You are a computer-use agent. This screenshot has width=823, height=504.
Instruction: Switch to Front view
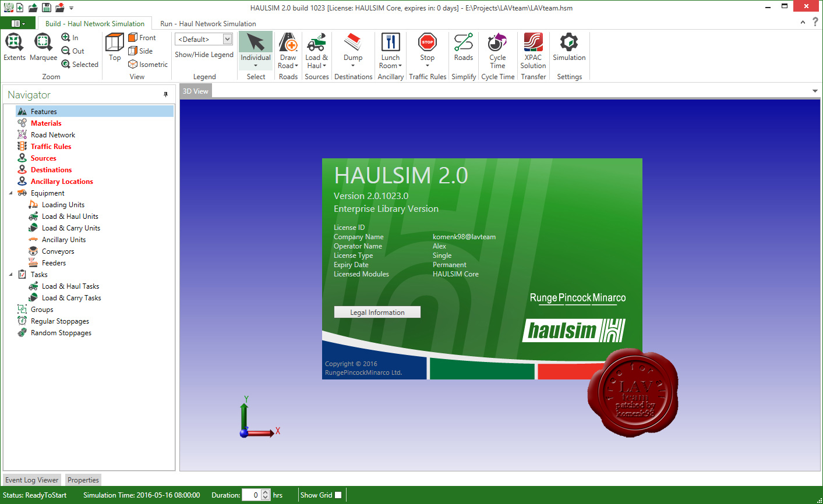142,37
